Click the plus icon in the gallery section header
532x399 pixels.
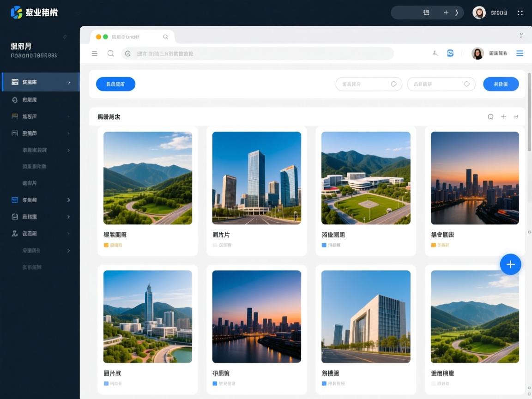point(503,117)
